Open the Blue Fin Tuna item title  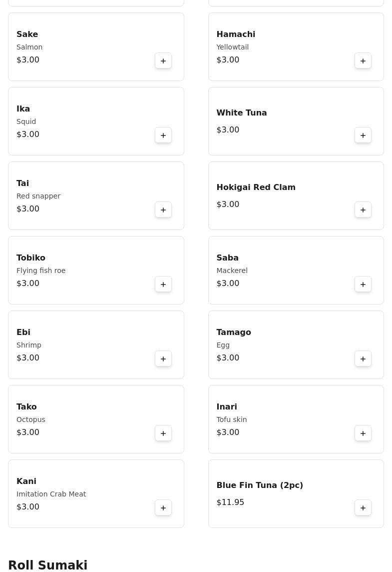pyautogui.click(x=260, y=485)
